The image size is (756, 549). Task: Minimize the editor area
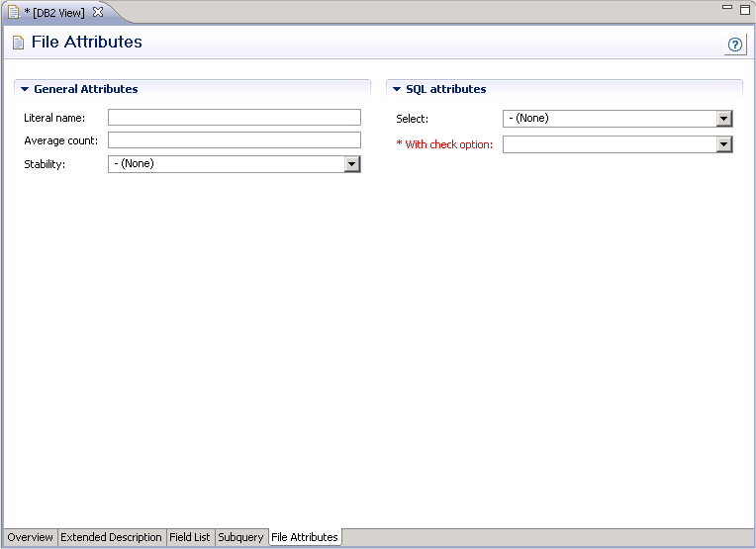click(x=727, y=8)
